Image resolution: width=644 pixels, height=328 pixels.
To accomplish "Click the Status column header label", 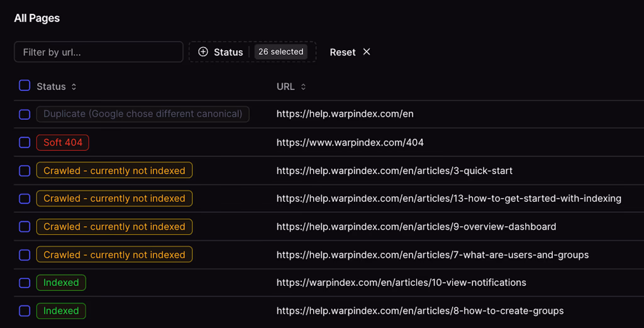I will click(51, 87).
